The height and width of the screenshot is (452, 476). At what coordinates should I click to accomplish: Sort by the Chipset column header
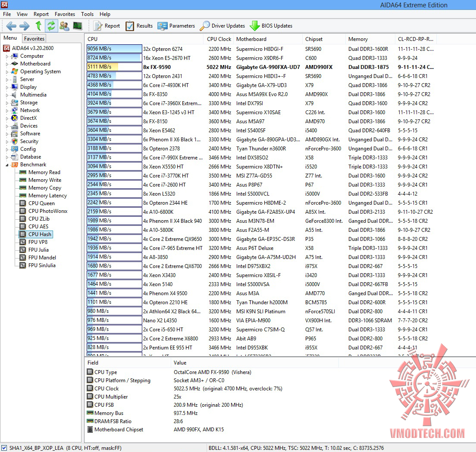(324, 39)
